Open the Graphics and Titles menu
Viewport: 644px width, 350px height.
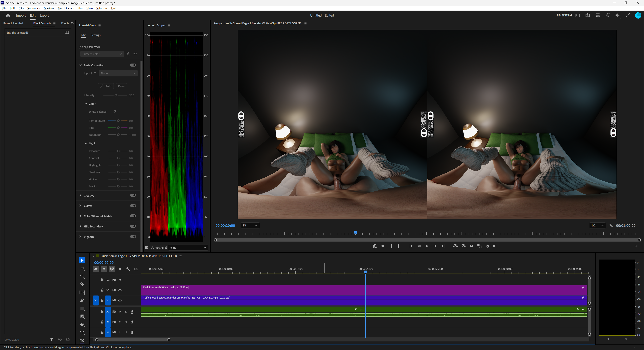(x=70, y=8)
